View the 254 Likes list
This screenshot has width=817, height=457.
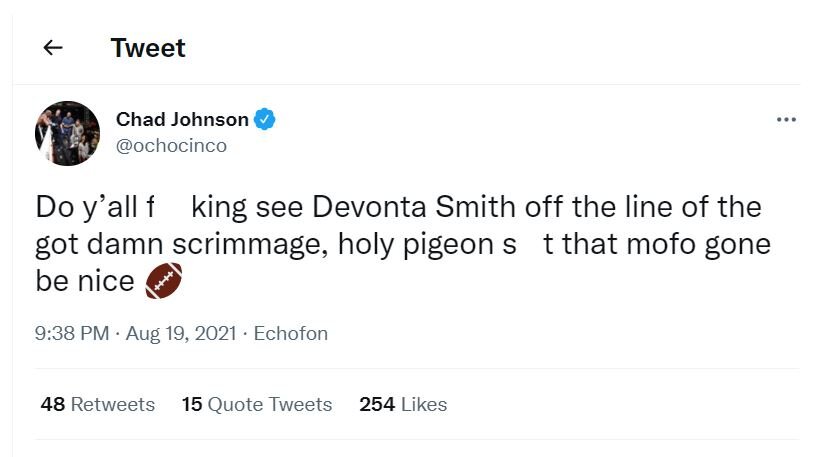pyautogui.click(x=403, y=404)
